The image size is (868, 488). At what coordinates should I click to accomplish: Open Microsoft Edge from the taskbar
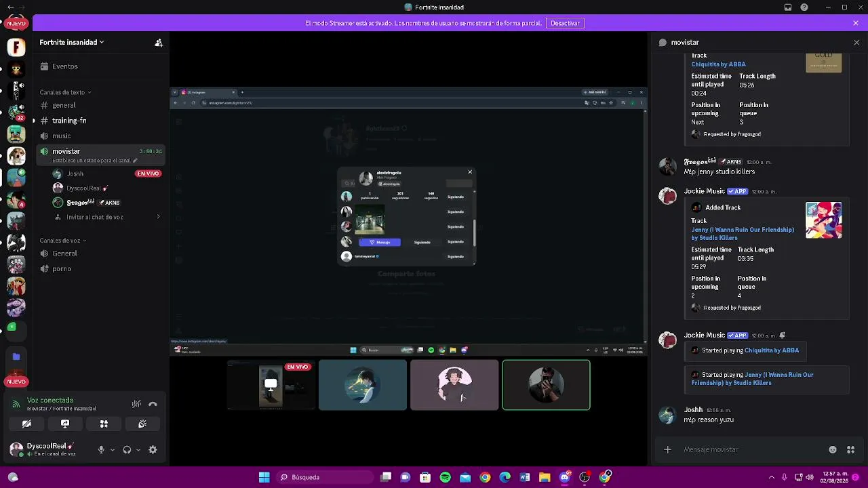point(505,477)
